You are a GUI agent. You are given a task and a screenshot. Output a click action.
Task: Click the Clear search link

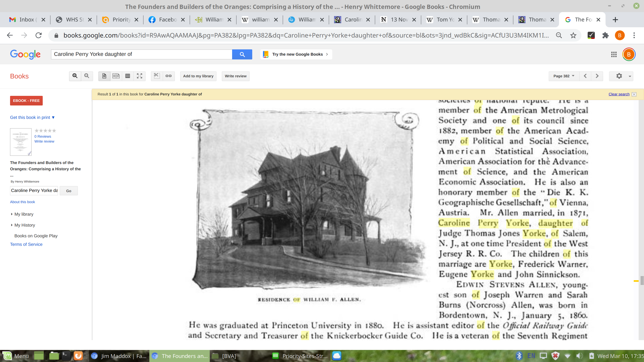pos(619,94)
